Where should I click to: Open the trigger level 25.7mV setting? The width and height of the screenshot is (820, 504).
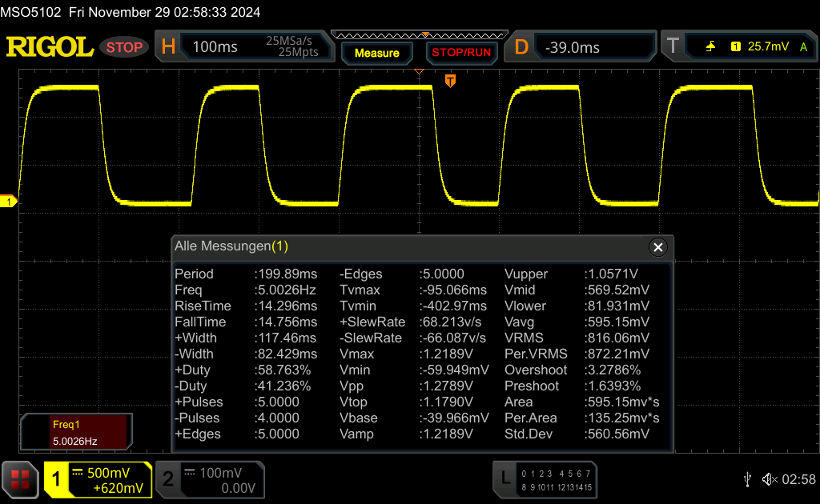pyautogui.click(x=766, y=47)
